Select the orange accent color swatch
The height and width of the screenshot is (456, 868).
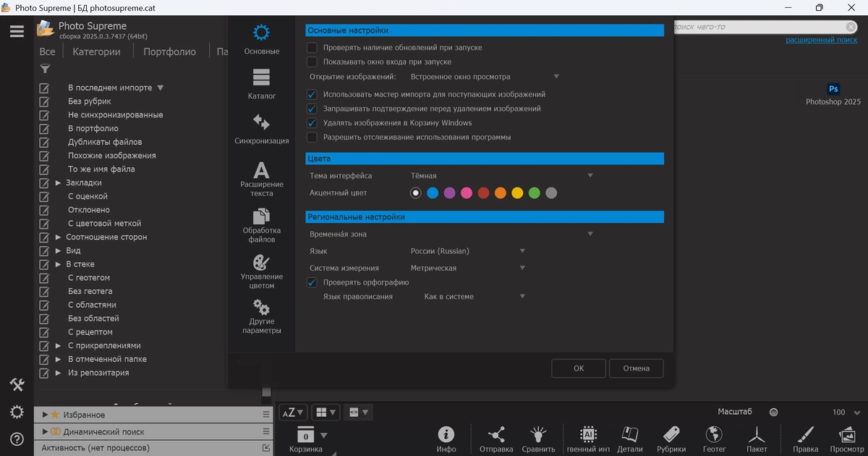pyautogui.click(x=501, y=193)
